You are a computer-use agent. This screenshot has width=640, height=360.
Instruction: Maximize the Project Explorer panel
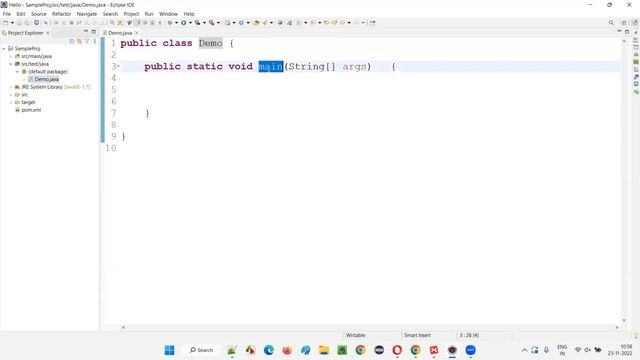(x=93, y=31)
